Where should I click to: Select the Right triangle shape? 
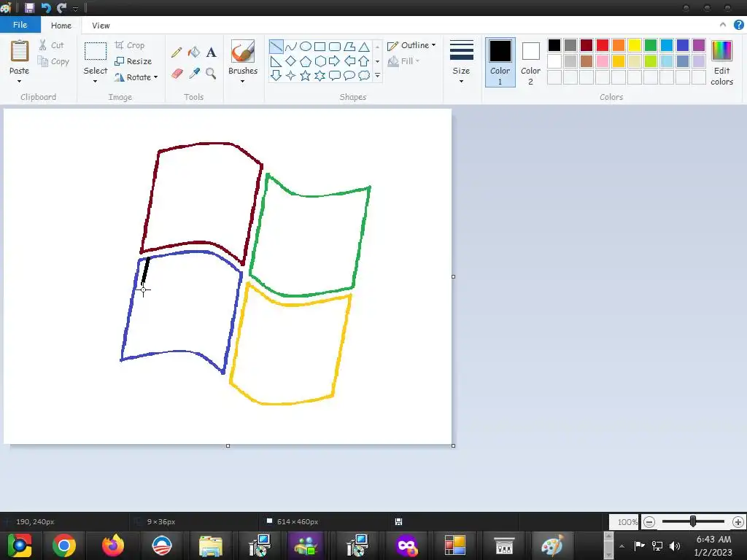[276, 61]
